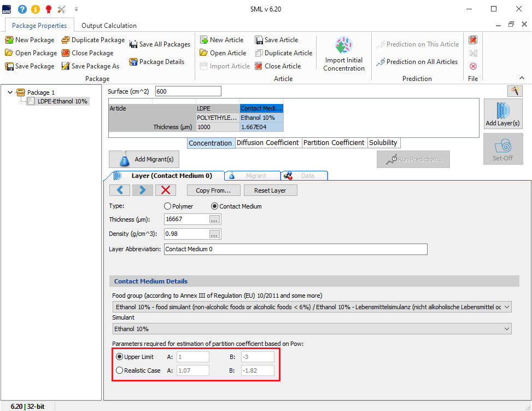Viewport: 532px width, 411px height.
Task: Go to previous layer with left arrow
Action: point(120,190)
